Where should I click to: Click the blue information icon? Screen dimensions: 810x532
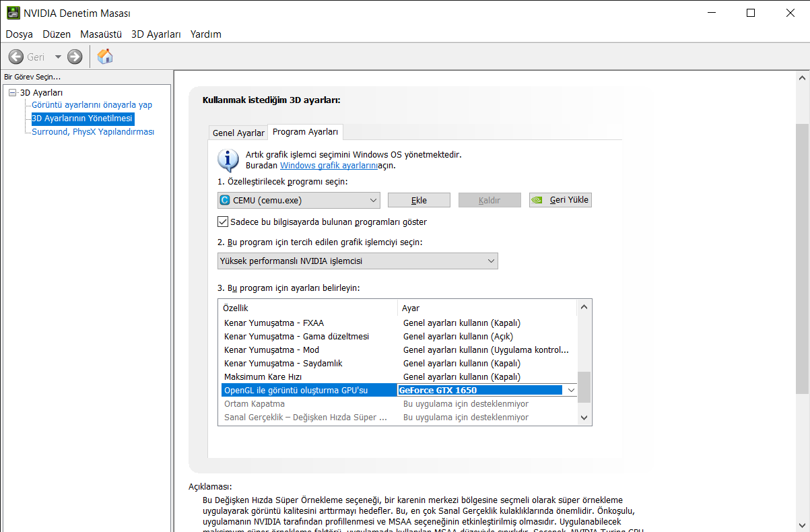point(228,161)
